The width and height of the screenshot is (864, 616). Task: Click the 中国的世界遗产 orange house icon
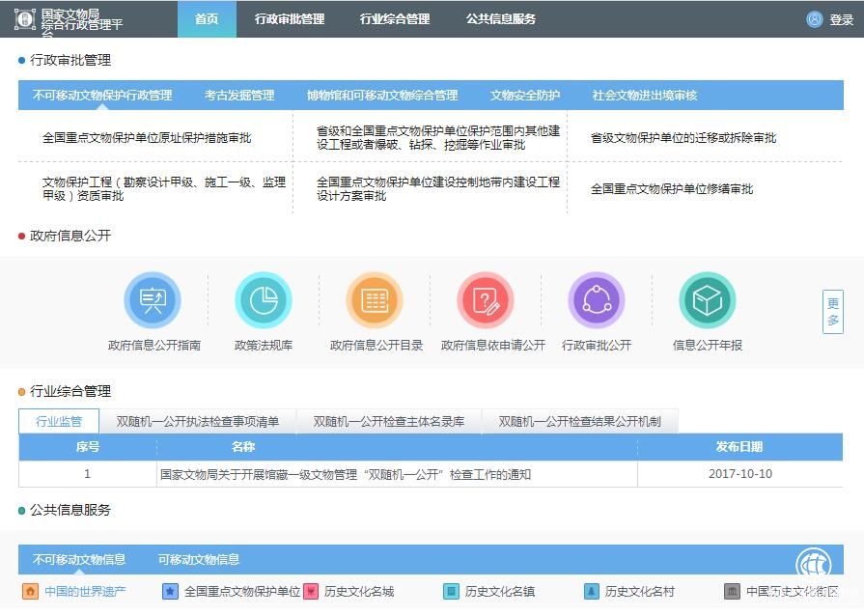(x=31, y=591)
